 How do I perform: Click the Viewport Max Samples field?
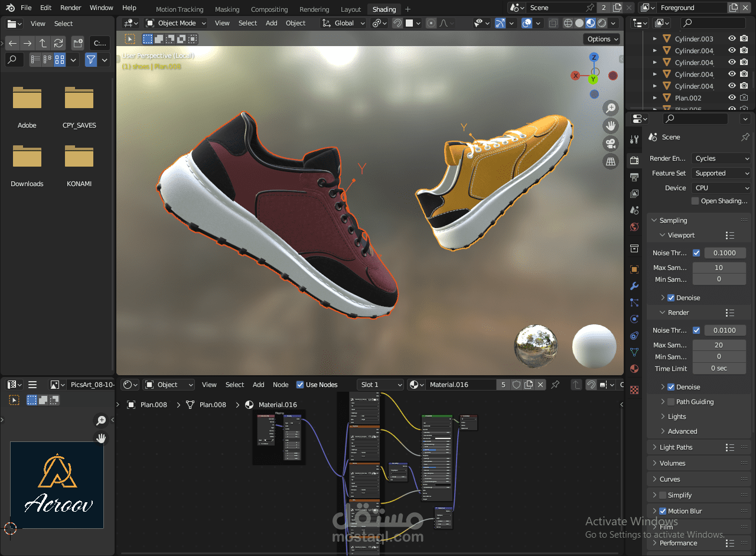click(719, 268)
